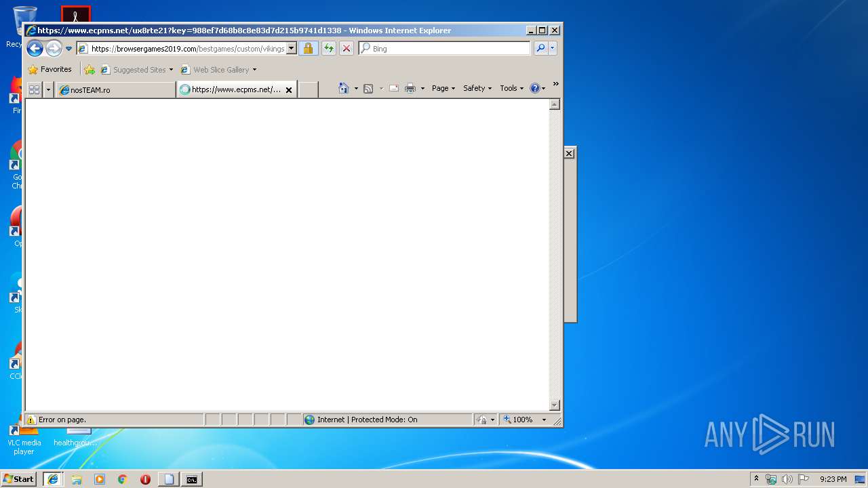Click the Read Mail envelope icon
Screen dimensions: 868x488
pyautogui.click(x=394, y=88)
